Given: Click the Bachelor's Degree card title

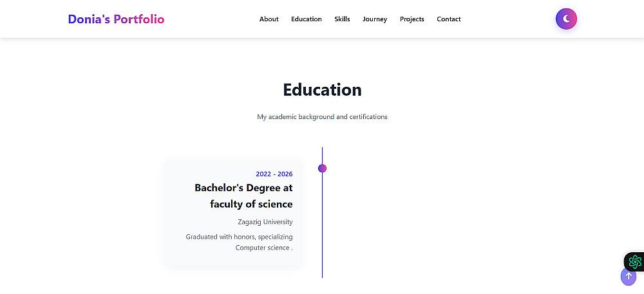Looking at the screenshot, I should pyautogui.click(x=243, y=196).
